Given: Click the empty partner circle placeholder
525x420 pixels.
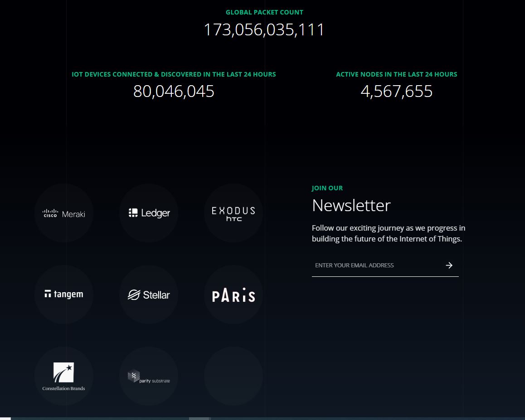Looking at the screenshot, I should tap(233, 376).
